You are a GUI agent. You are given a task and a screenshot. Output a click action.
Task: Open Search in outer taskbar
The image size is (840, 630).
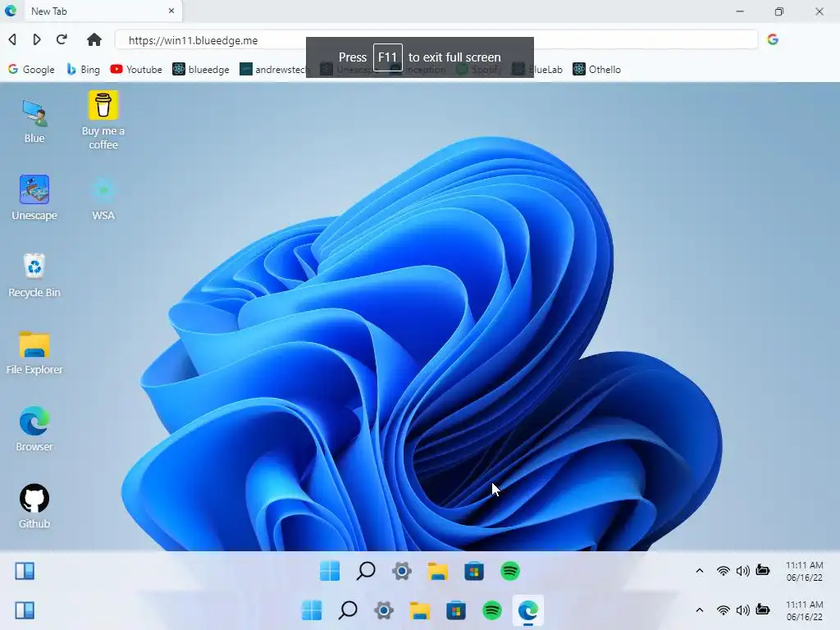click(348, 610)
